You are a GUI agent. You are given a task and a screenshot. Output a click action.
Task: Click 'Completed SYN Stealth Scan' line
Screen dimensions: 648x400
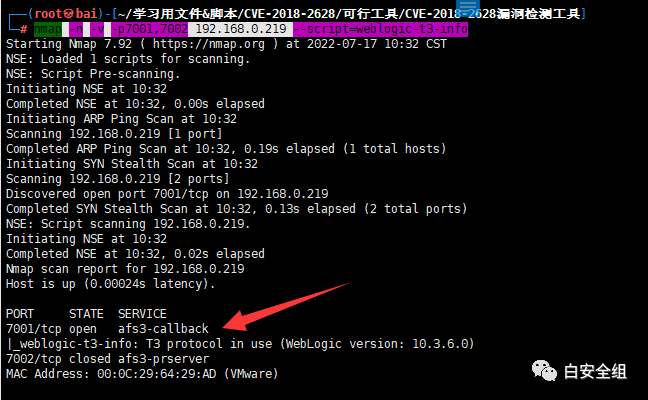coord(236,209)
